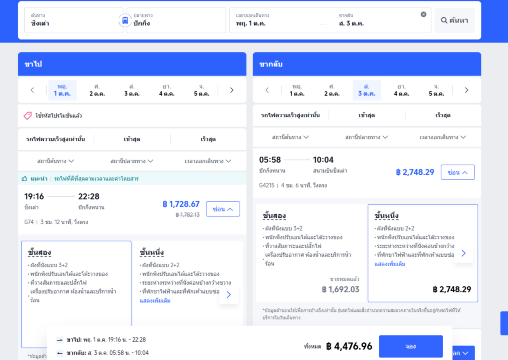Open arrival station dropdown in outbound panel

click(132, 161)
